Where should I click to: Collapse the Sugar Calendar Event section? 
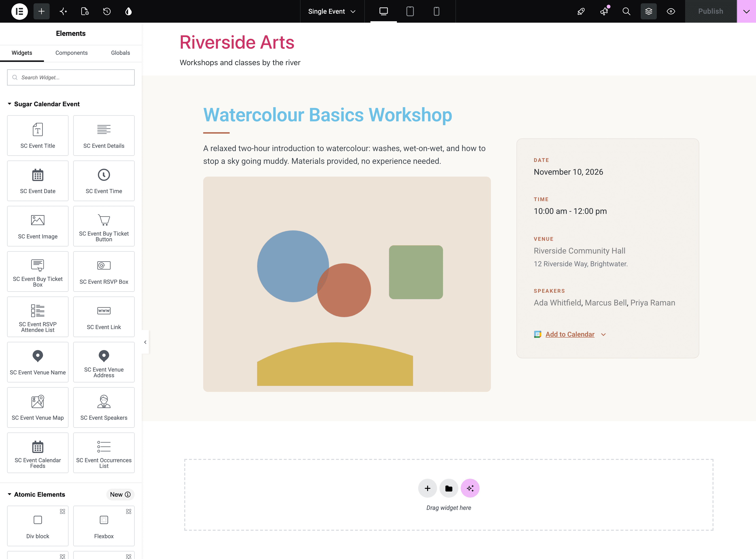[44, 104]
